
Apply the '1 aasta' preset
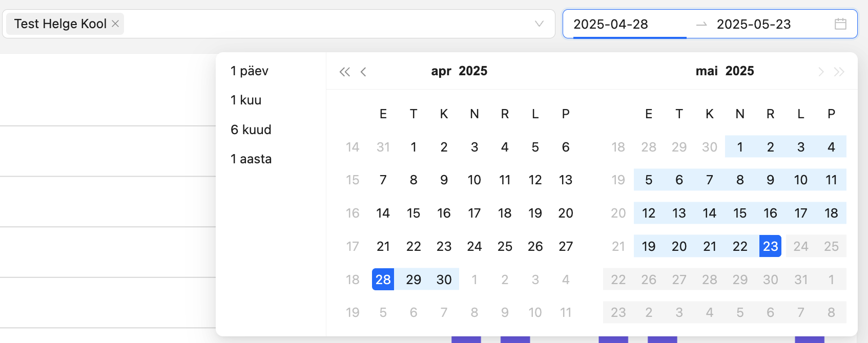[x=251, y=159]
